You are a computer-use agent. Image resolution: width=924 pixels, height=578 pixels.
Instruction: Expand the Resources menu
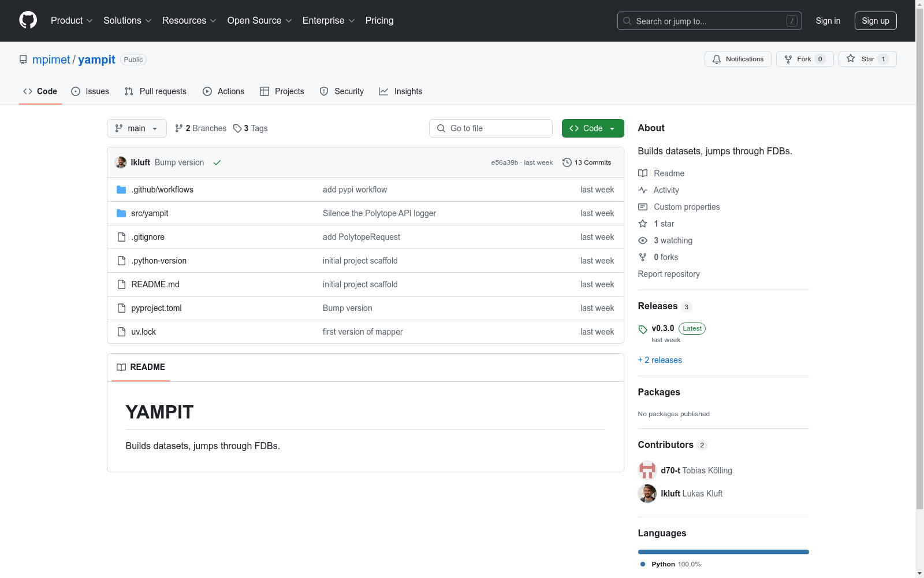pos(189,20)
